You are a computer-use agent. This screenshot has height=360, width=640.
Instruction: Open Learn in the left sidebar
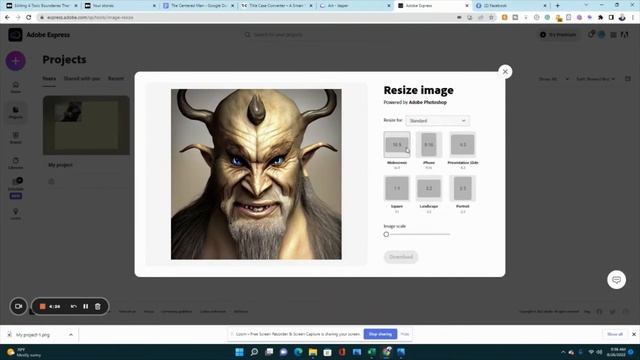(16, 213)
